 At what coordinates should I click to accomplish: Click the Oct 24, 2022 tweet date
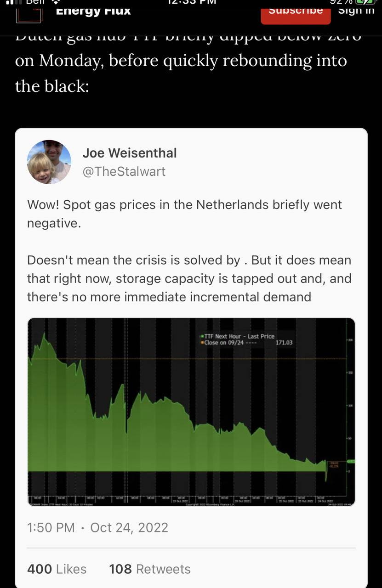pyautogui.click(x=129, y=527)
